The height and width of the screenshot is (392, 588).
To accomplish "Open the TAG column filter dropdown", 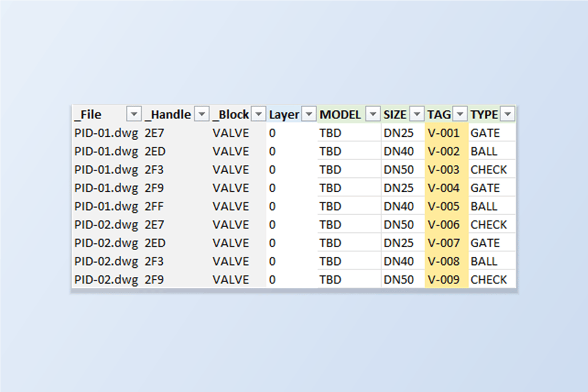I will pos(460,114).
